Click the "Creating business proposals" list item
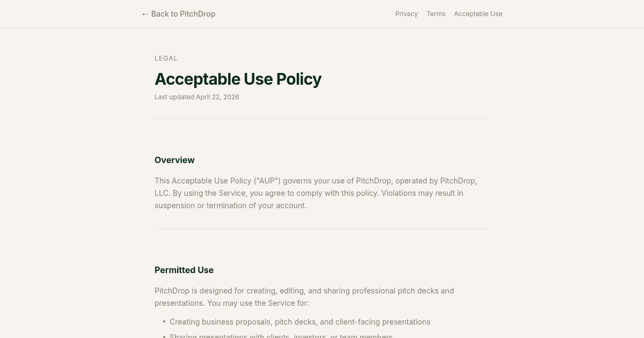 300,322
